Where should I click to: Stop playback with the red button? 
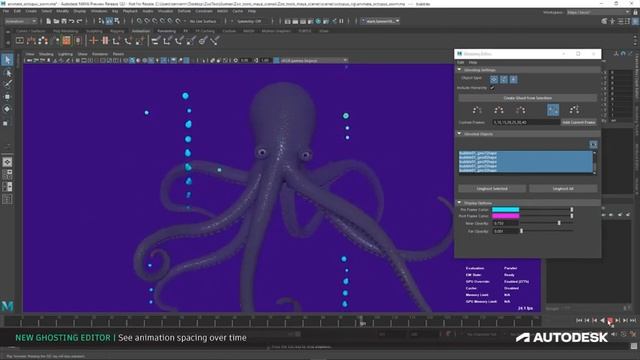[610, 320]
